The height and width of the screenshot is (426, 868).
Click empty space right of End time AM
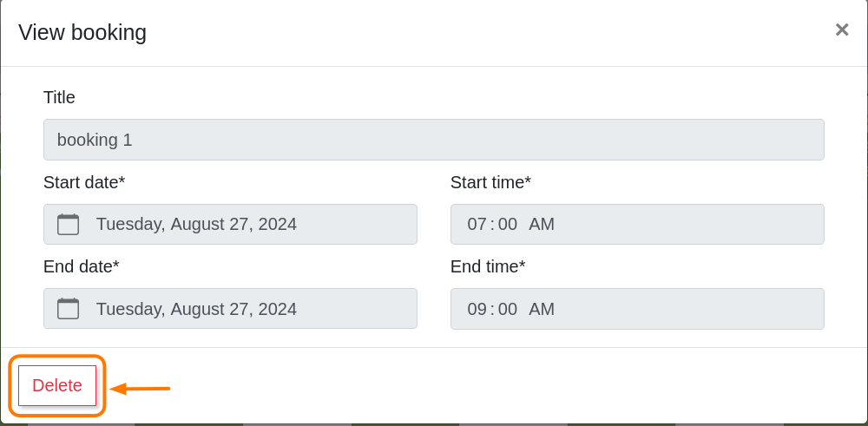click(694, 309)
